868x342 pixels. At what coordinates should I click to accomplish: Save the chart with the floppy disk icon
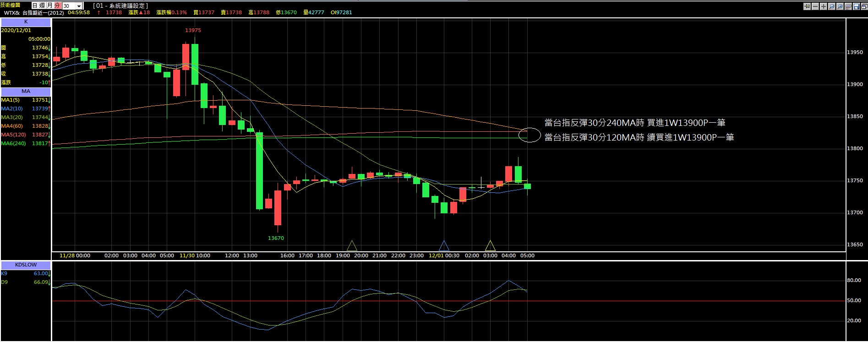857,6
